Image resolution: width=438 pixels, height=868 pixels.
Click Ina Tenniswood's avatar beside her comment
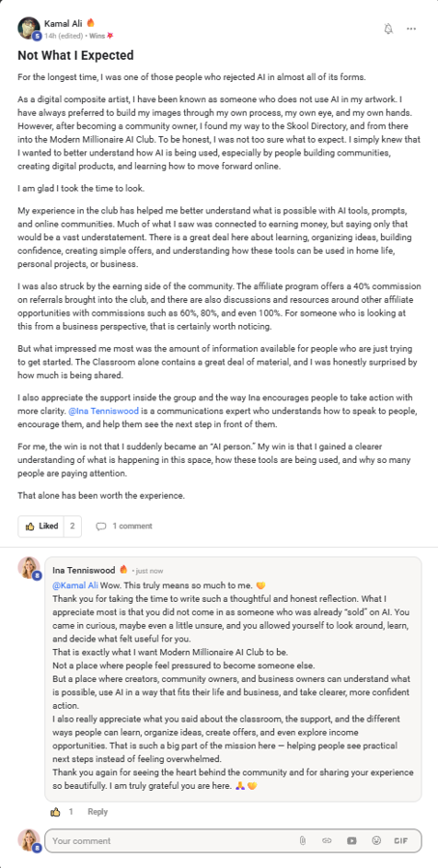29,568
